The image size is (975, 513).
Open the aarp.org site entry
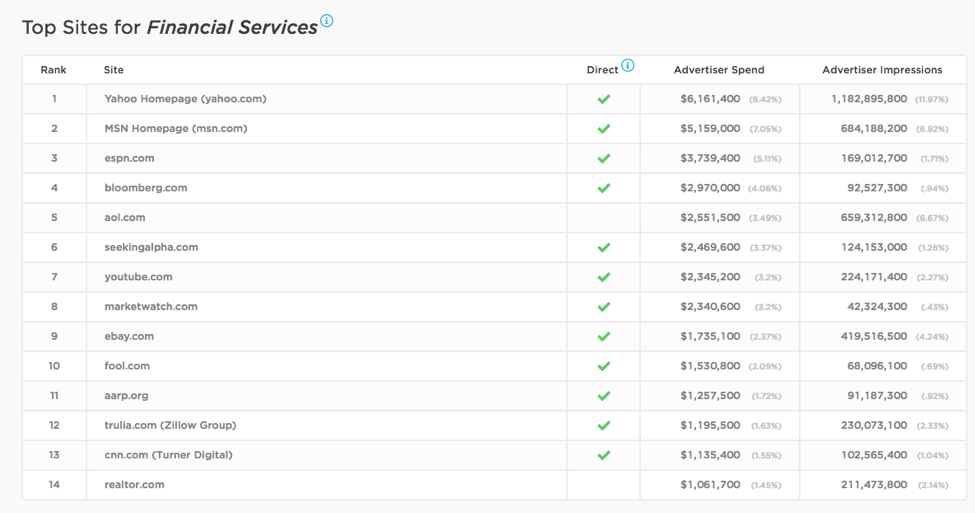coord(126,395)
